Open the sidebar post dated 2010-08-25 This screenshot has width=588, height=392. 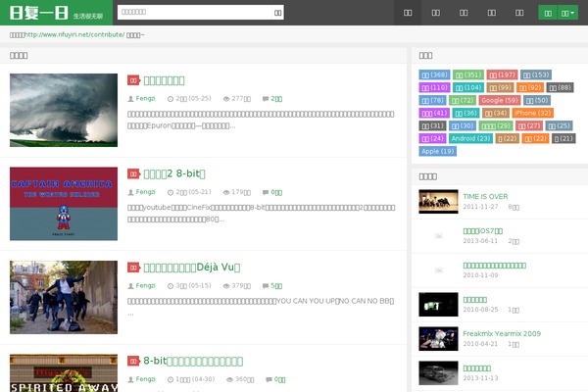pyautogui.click(x=474, y=299)
